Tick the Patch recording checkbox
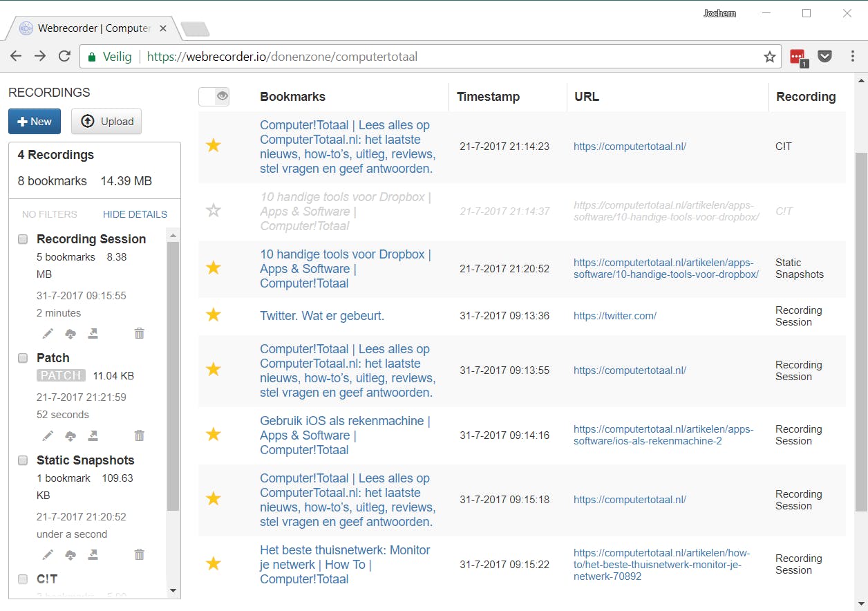The width and height of the screenshot is (868, 611). click(x=23, y=358)
